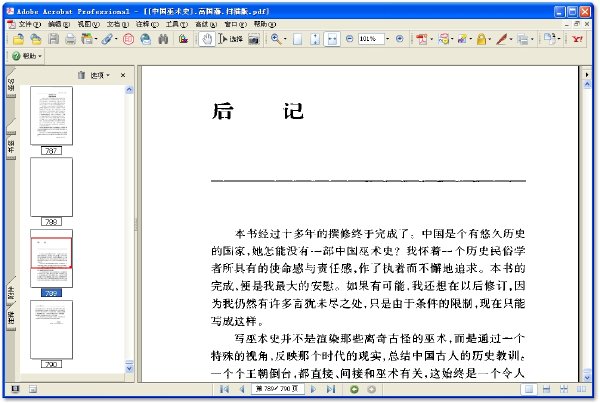Screen dimensions: 600x404
Task: Click the Create PDF icon
Action: click(x=421, y=39)
